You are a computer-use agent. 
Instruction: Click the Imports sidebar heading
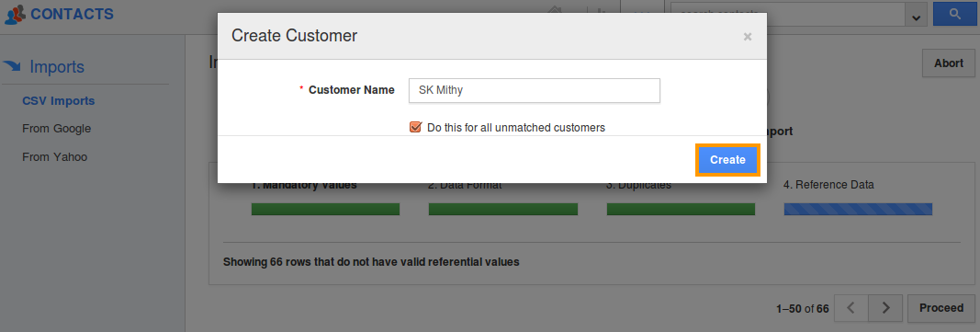[57, 67]
